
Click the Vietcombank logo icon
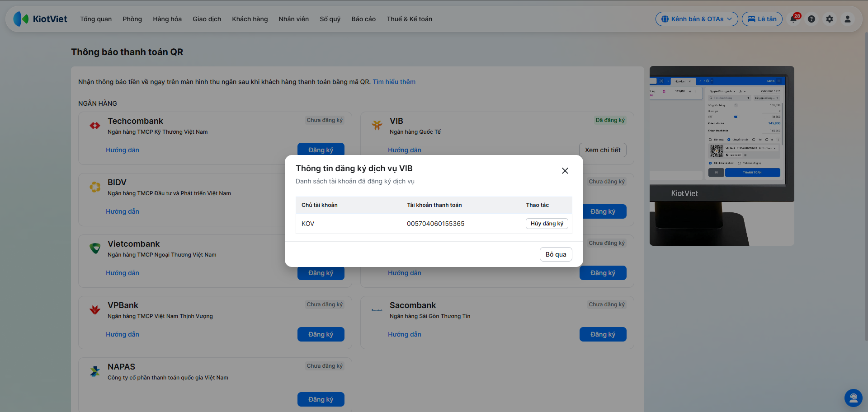pyautogui.click(x=95, y=248)
